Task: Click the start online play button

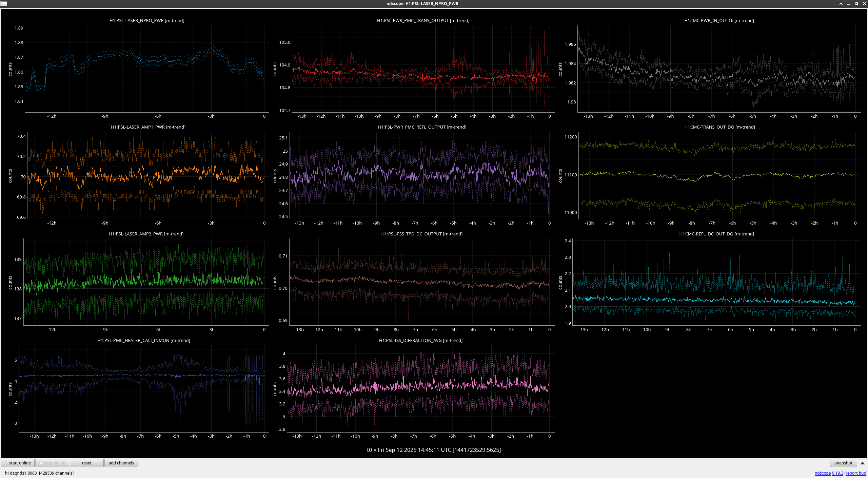Action: (x=18, y=463)
